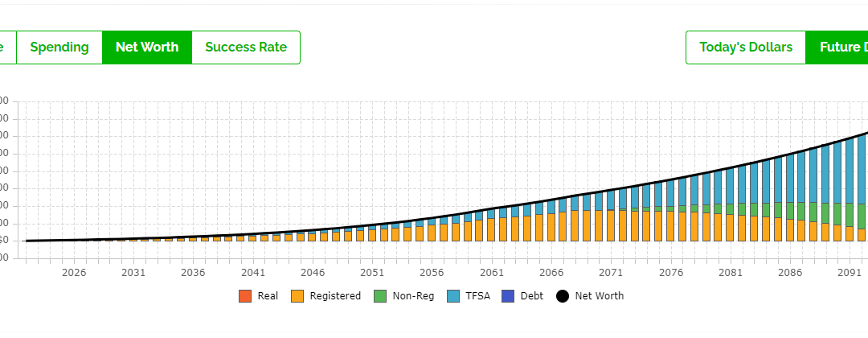This screenshot has height=338, width=868.
Task: Toggle the Registered series in legend
Action: [x=325, y=296]
